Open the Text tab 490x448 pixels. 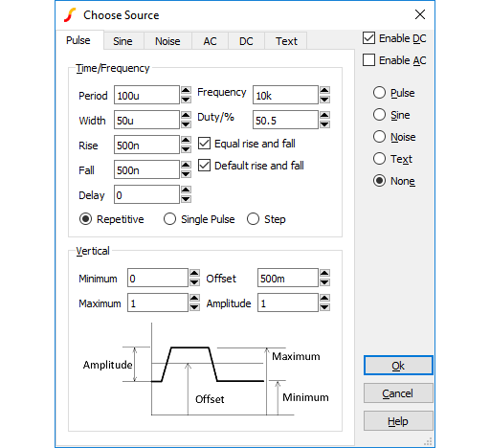[286, 41]
